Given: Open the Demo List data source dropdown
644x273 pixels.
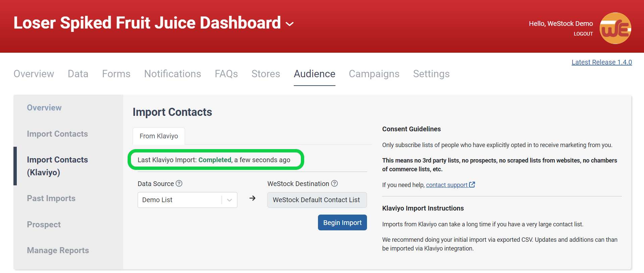Looking at the screenshot, I should tap(187, 200).
